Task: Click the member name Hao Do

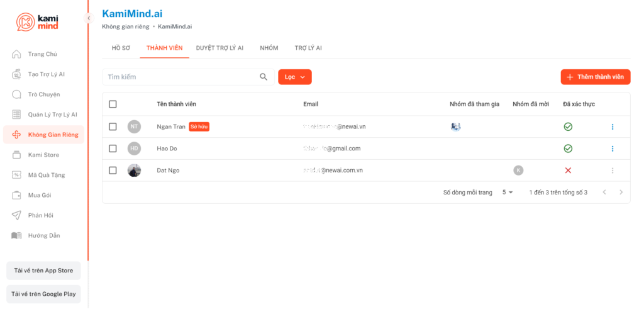Action: (167, 148)
